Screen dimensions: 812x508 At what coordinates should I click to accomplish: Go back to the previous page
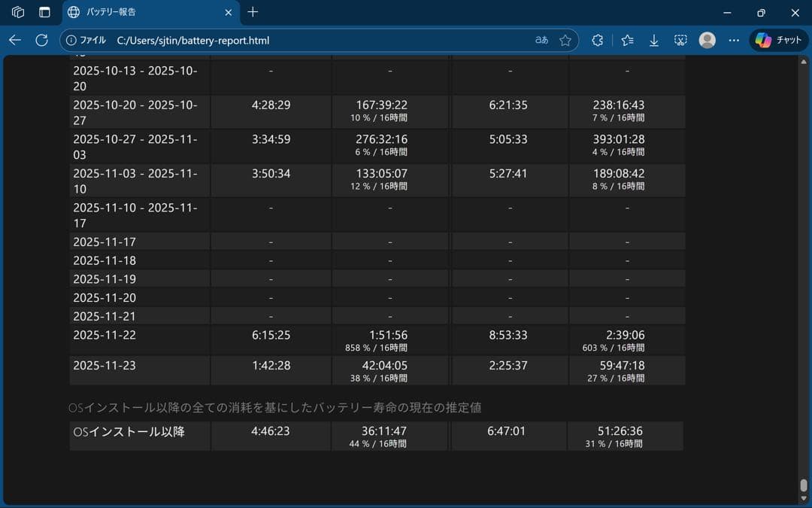[x=15, y=40]
